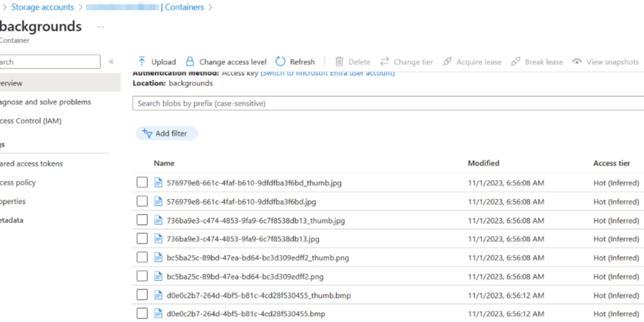The image size is (644, 322).
Task: Check the box for 576979e8 thumb.jpg blob
Action: point(142,183)
